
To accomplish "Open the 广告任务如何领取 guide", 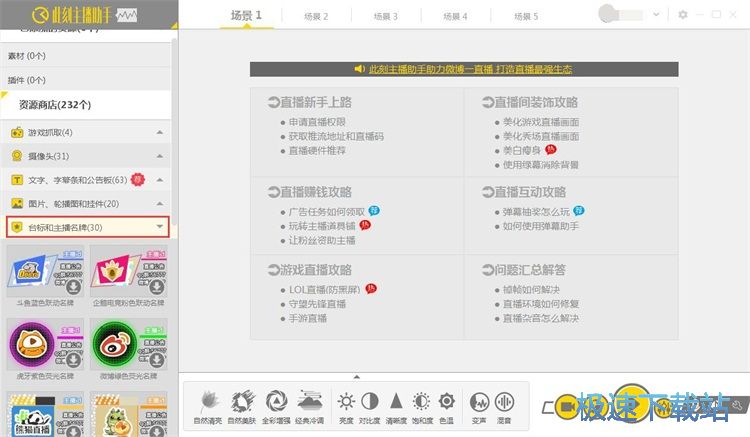I will coord(327,212).
